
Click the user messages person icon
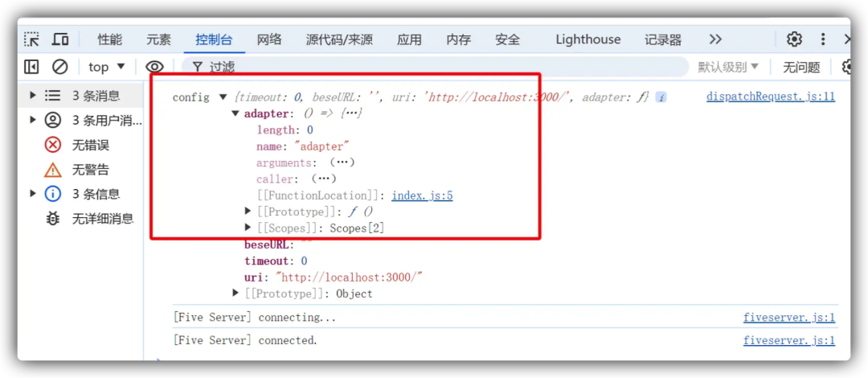click(x=52, y=121)
